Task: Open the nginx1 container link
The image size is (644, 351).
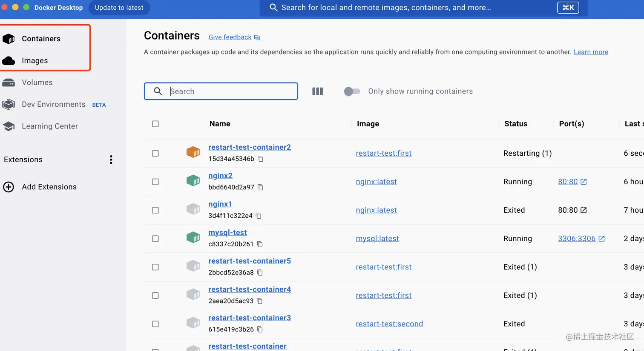Action: pyautogui.click(x=220, y=204)
